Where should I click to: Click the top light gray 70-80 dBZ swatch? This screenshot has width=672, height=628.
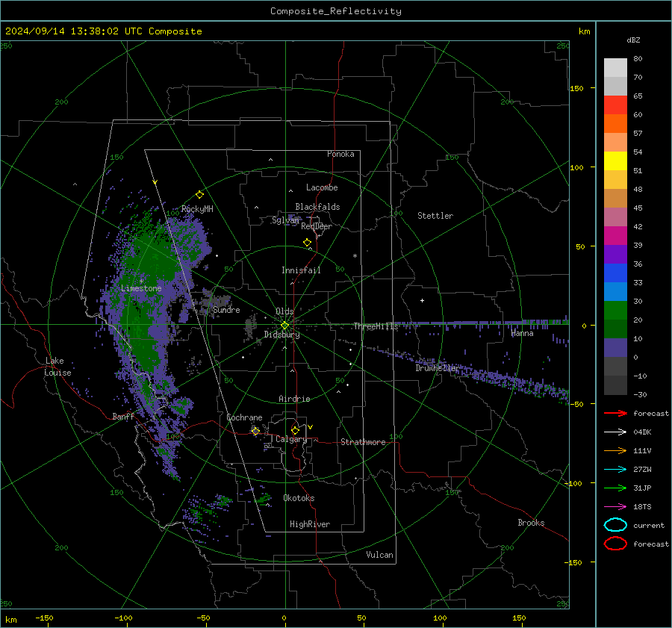point(615,68)
